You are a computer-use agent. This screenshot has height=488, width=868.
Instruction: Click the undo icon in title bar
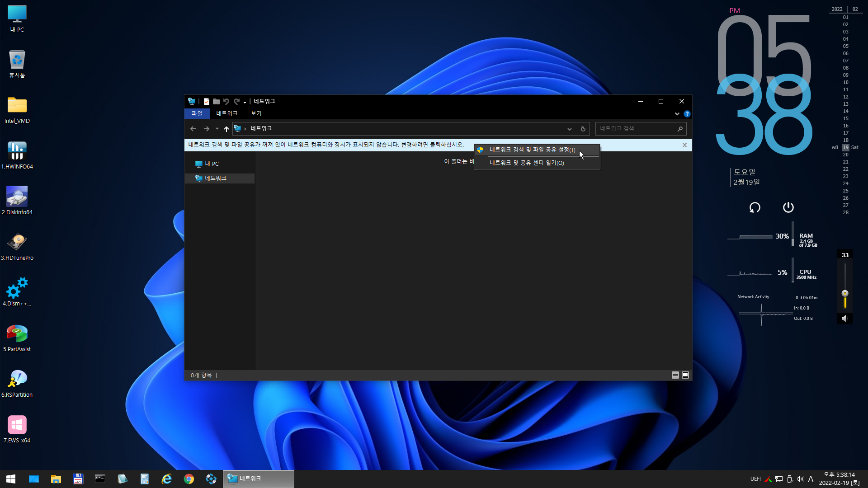click(226, 102)
